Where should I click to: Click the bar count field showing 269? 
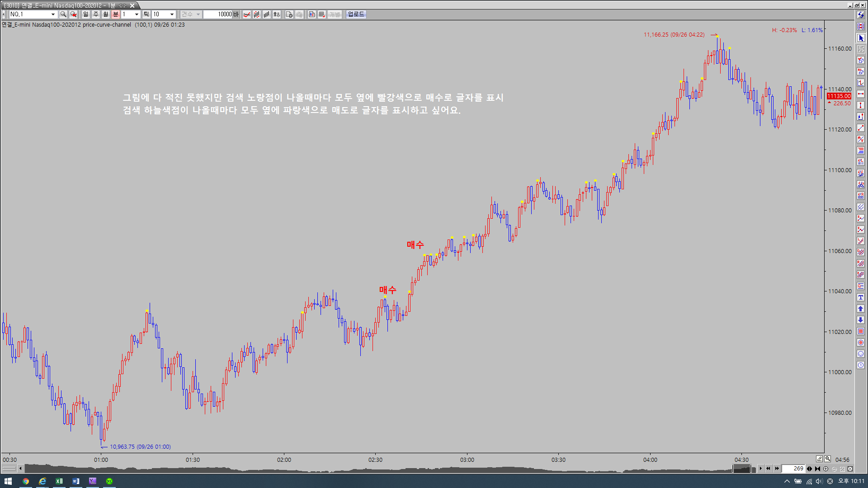coord(794,469)
